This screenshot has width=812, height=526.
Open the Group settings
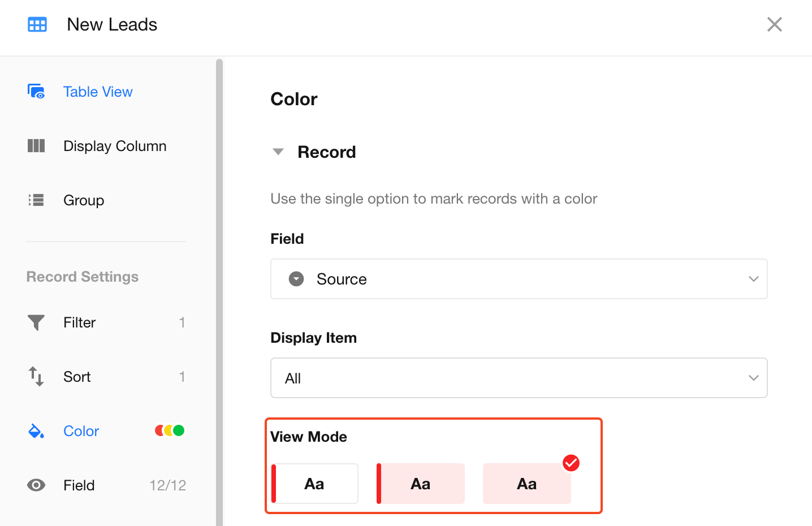(84, 200)
